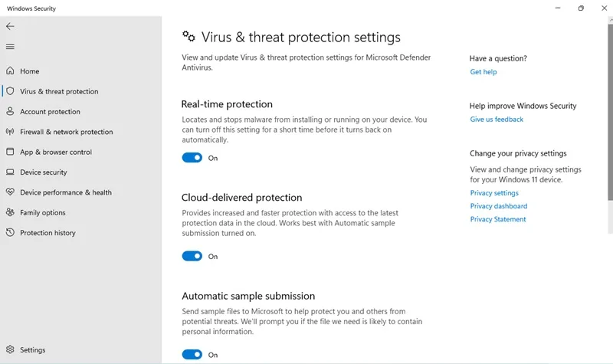Turn off Real-time protection toggle

click(192, 158)
